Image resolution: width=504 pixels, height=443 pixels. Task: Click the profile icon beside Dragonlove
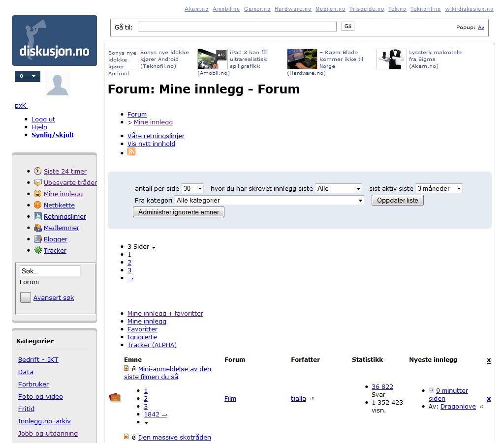coord(481,407)
